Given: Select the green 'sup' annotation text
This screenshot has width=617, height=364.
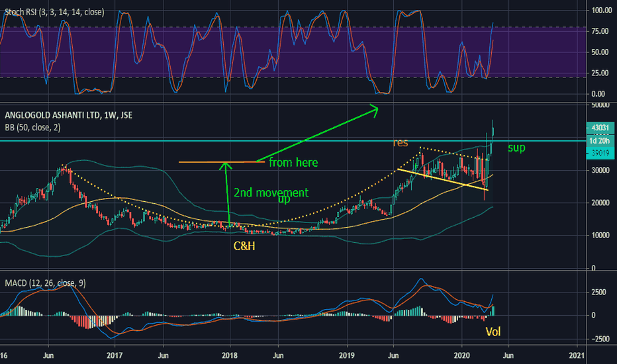Looking at the screenshot, I should pyautogui.click(x=516, y=148).
